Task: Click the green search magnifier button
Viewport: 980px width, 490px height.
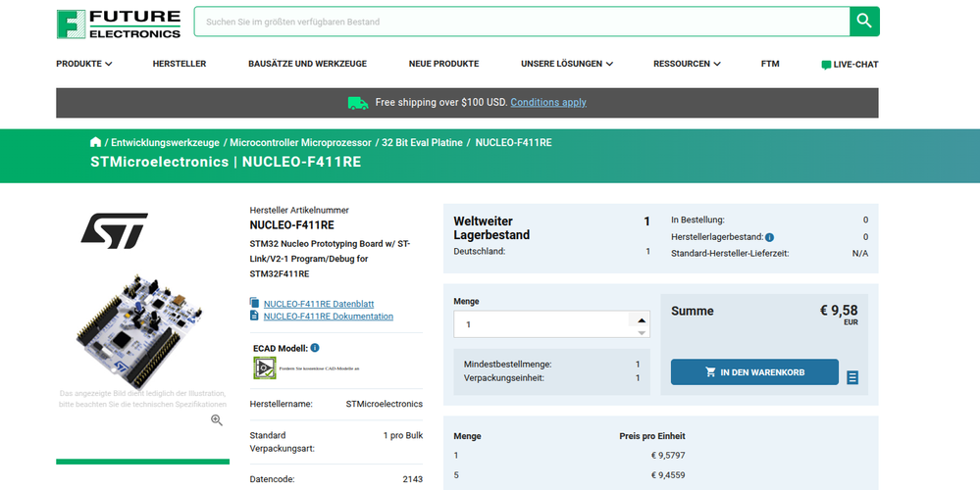Action: tap(864, 22)
